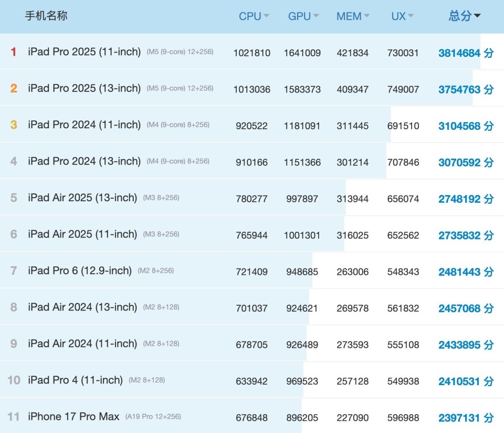
Task: Click GPU score 969523
Action: pos(302,381)
